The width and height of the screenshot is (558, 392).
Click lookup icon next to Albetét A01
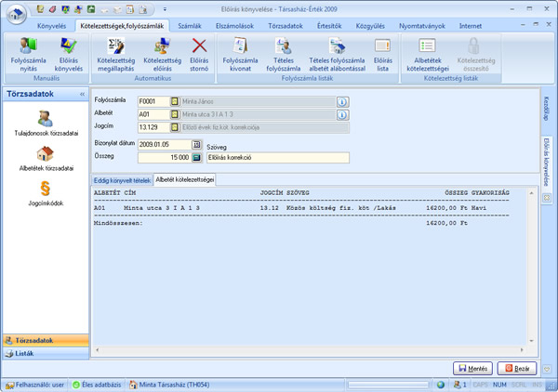(175, 114)
